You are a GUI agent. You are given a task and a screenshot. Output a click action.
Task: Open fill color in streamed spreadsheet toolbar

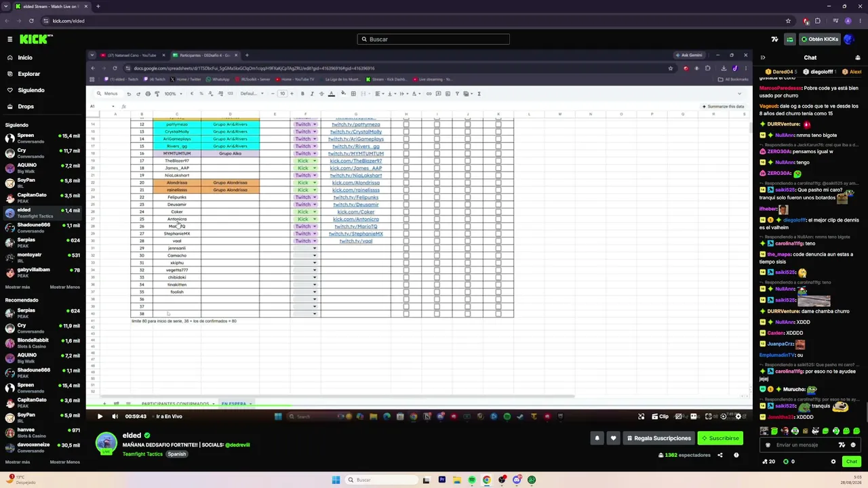coord(343,94)
